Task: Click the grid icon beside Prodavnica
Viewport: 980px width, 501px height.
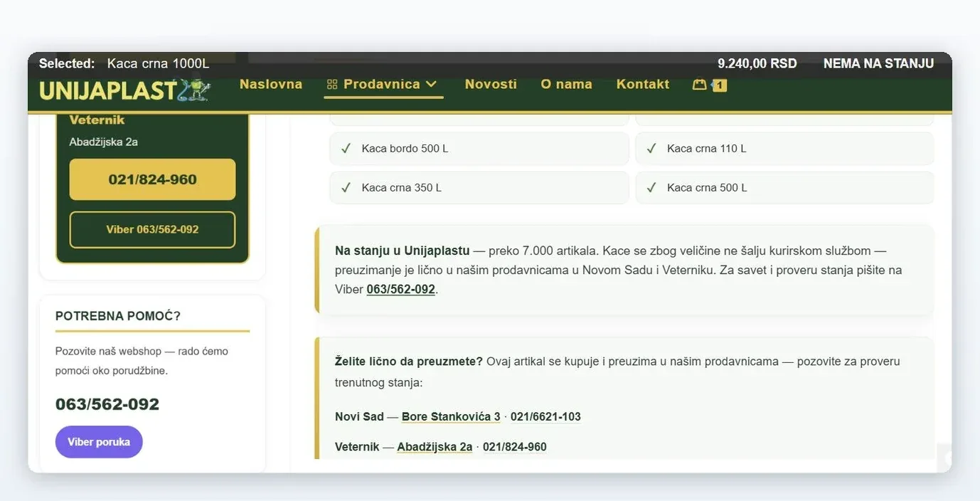Action: tap(331, 85)
